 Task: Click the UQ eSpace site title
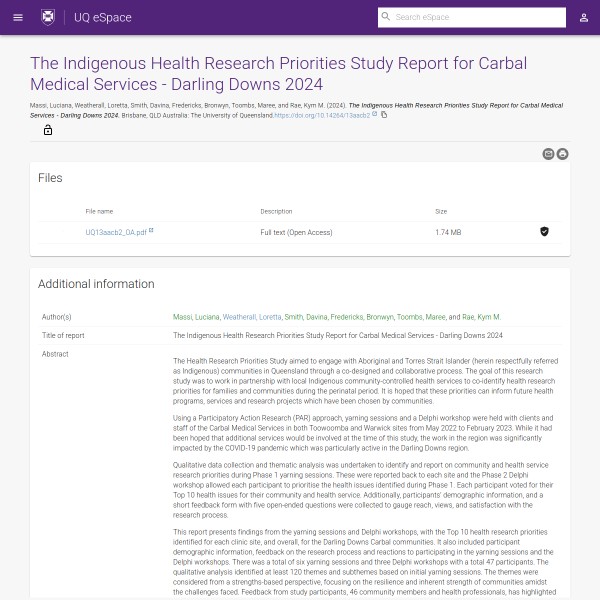(x=103, y=18)
